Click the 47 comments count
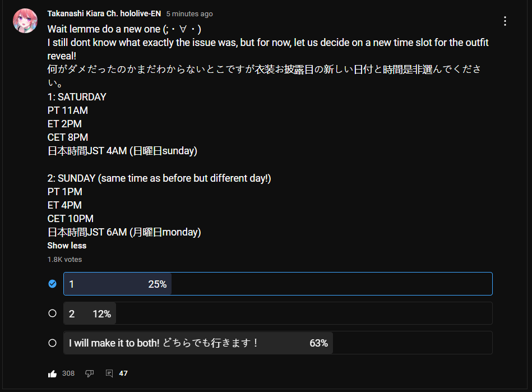 pos(123,373)
